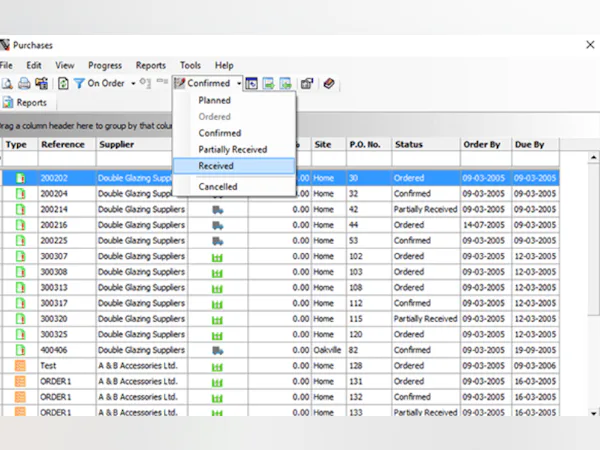Click Due By date 19-09-2005
The height and width of the screenshot is (450, 600).
point(535,350)
